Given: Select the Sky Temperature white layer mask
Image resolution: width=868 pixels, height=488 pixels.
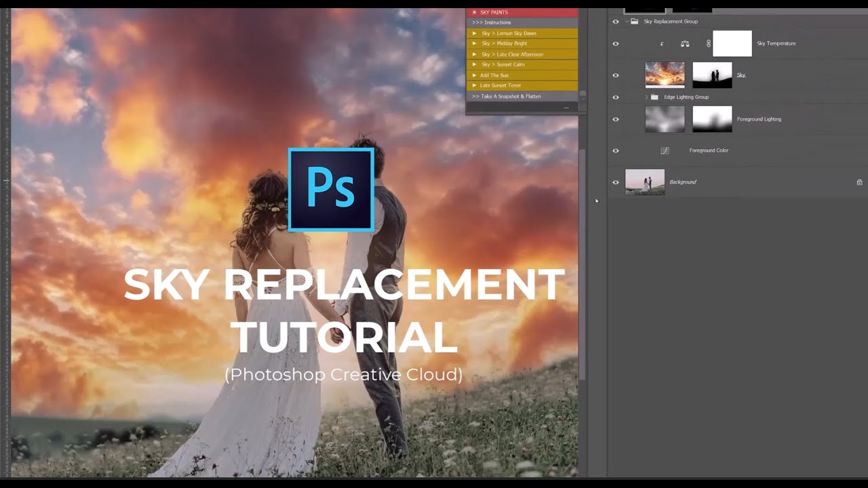Looking at the screenshot, I should coord(732,43).
